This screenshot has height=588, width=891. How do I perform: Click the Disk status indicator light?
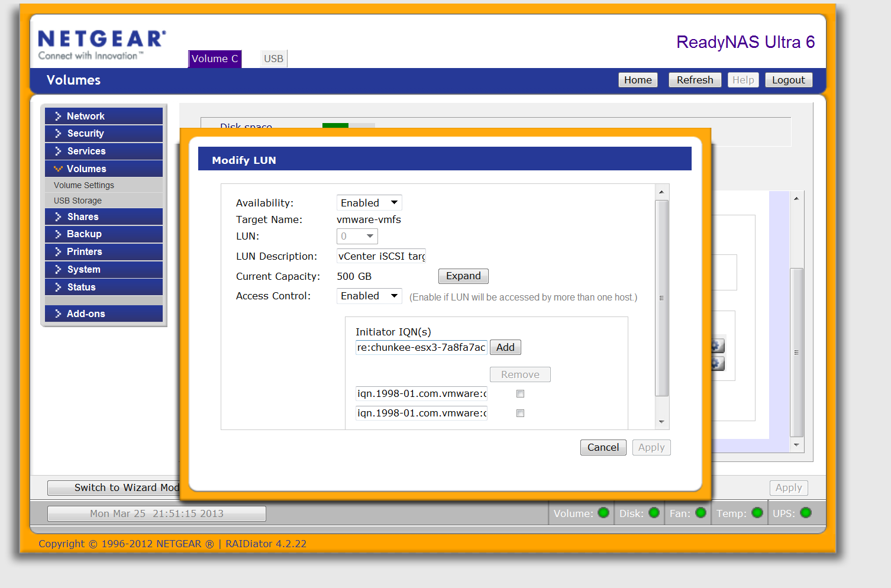pyautogui.click(x=654, y=513)
